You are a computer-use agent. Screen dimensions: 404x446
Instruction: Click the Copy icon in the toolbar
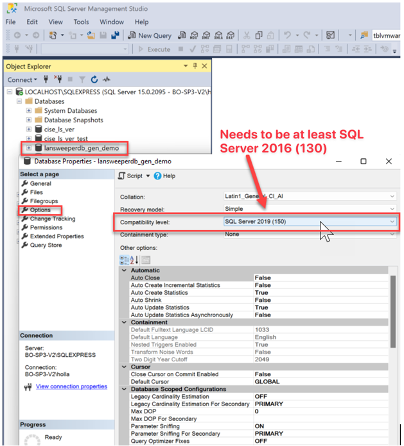tap(259, 35)
